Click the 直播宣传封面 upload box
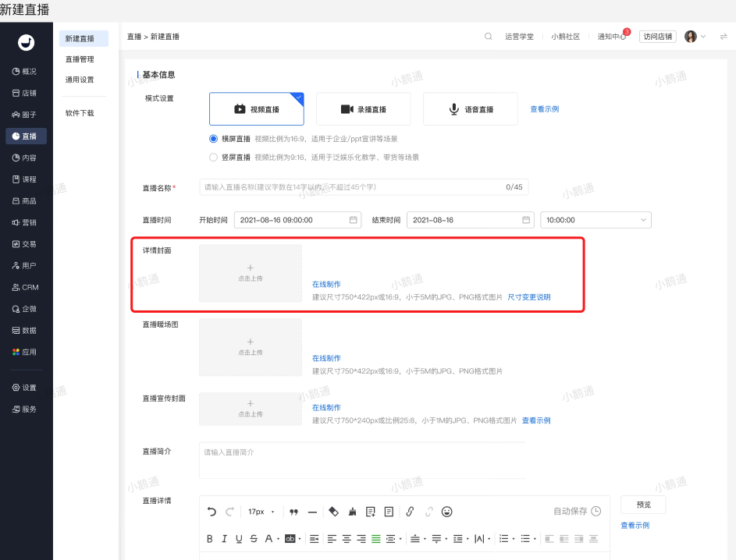 [x=251, y=409]
